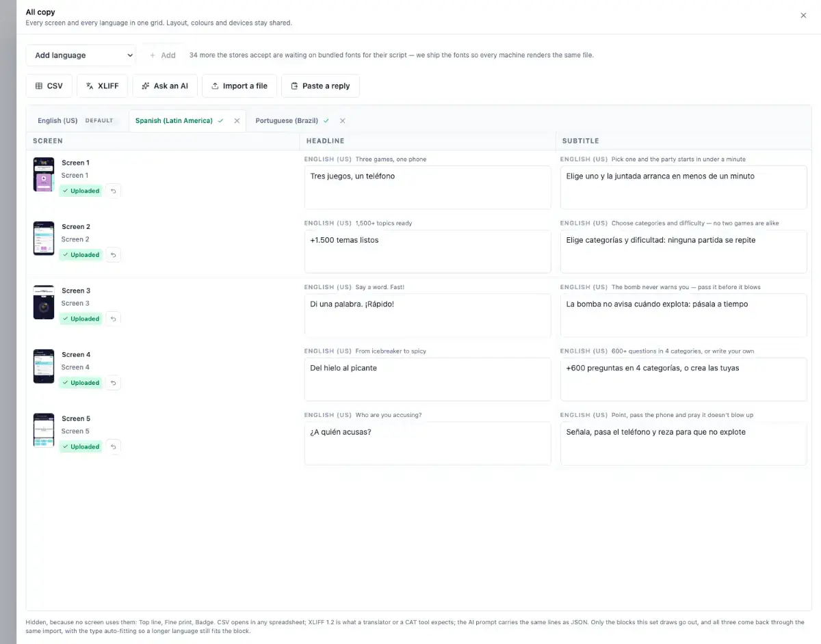Open the Add language dropdown
Viewport: 821px width, 644px height.
click(81, 55)
